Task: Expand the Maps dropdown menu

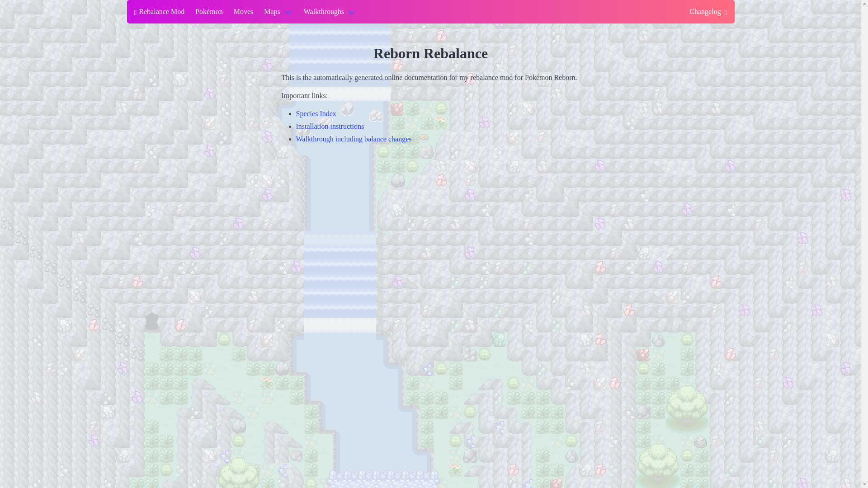Action: point(278,12)
